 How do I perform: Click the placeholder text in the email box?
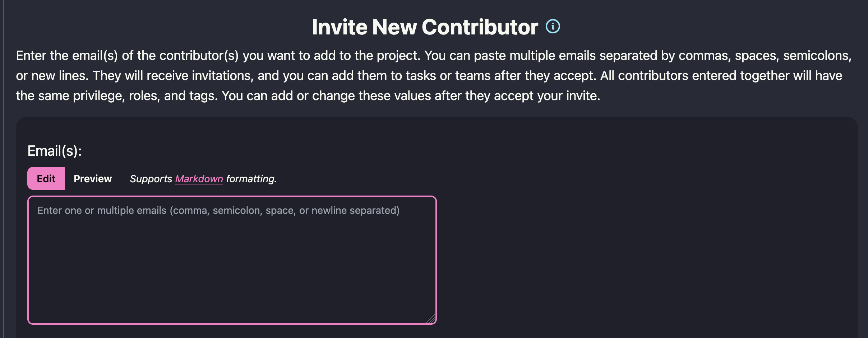pos(218,210)
